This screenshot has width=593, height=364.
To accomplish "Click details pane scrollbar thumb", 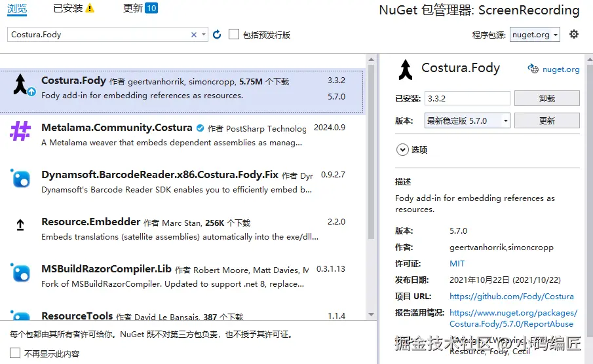I will pos(590,200).
